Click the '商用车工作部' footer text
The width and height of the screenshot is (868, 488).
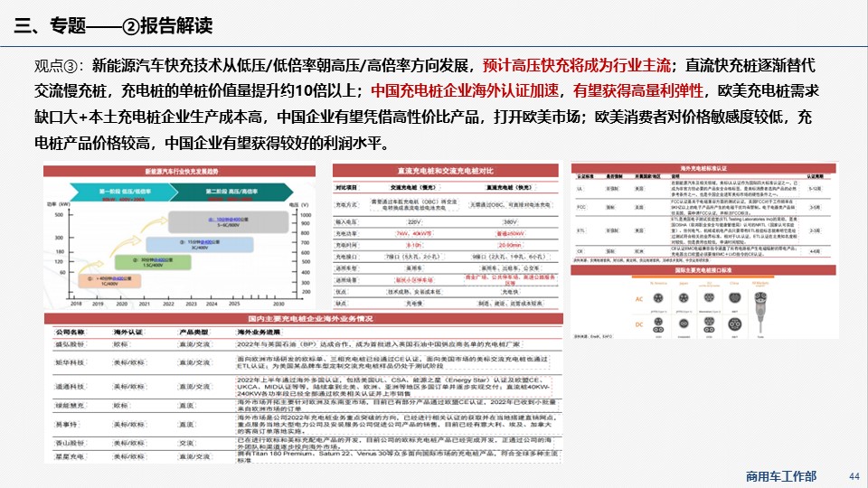pos(780,476)
